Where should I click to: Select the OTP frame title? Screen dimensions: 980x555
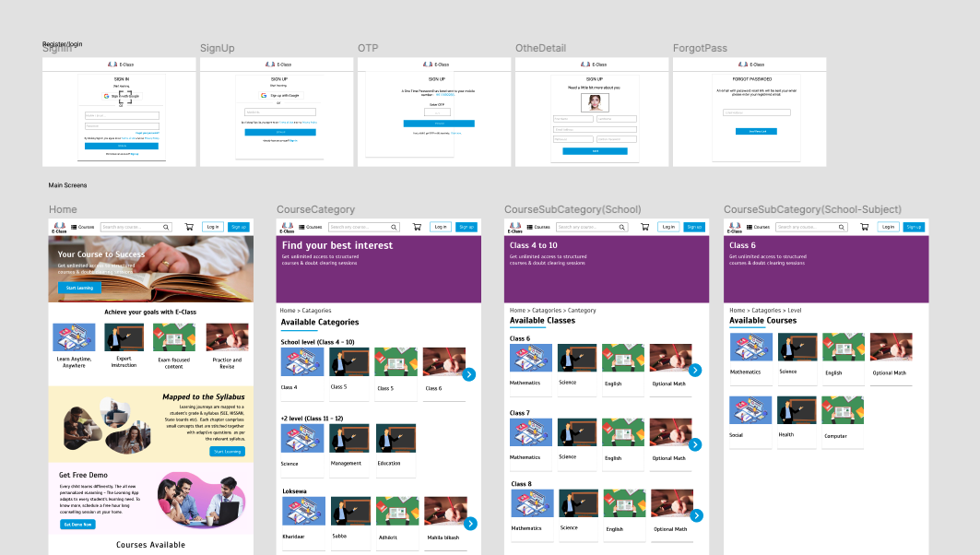(x=368, y=48)
